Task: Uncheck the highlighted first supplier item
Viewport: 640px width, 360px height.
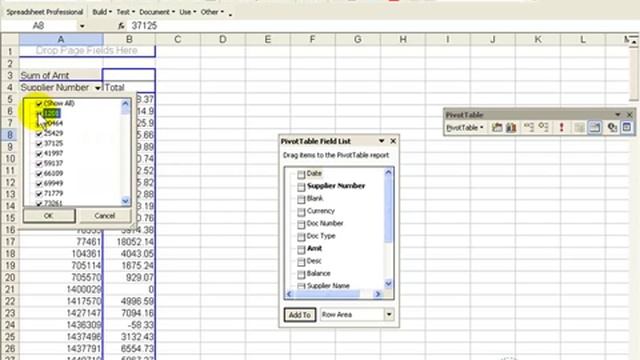Action: click(39, 113)
